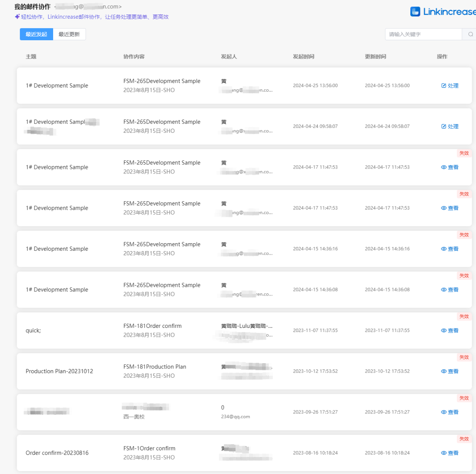Click 处理 edit icon for 2024-04-25 row
This screenshot has width=476, height=474.
[x=444, y=86]
